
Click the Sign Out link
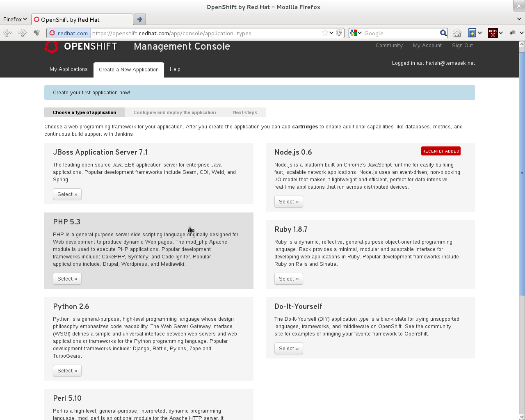pos(462,46)
